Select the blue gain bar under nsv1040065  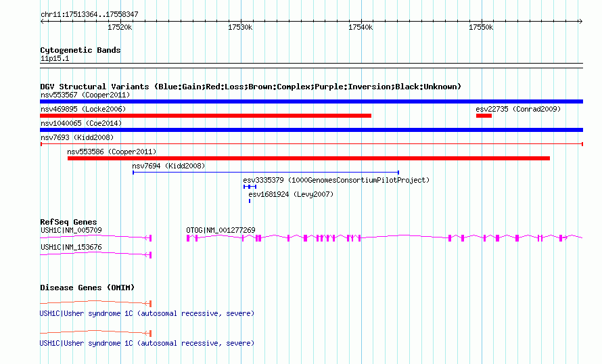point(311,130)
